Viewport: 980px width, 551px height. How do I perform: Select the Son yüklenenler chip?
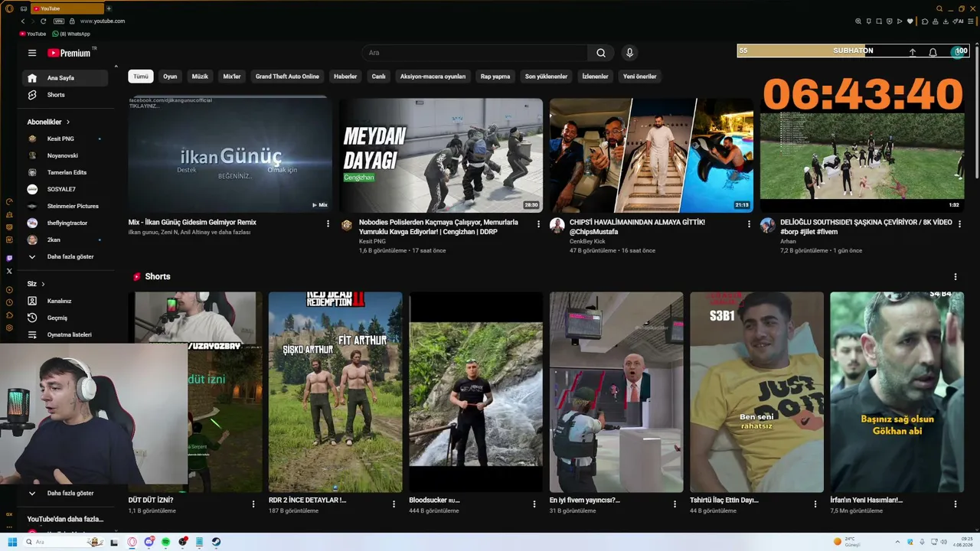click(546, 77)
